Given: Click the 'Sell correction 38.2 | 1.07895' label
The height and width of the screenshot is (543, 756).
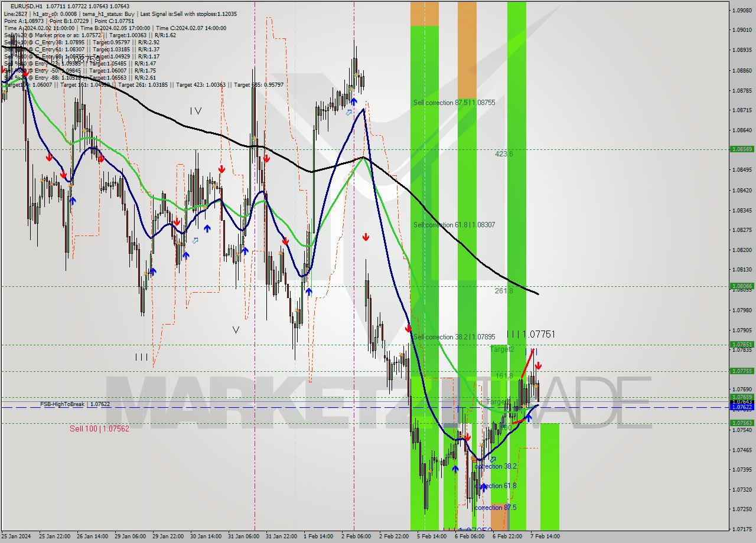Looking at the screenshot, I should tap(454, 337).
